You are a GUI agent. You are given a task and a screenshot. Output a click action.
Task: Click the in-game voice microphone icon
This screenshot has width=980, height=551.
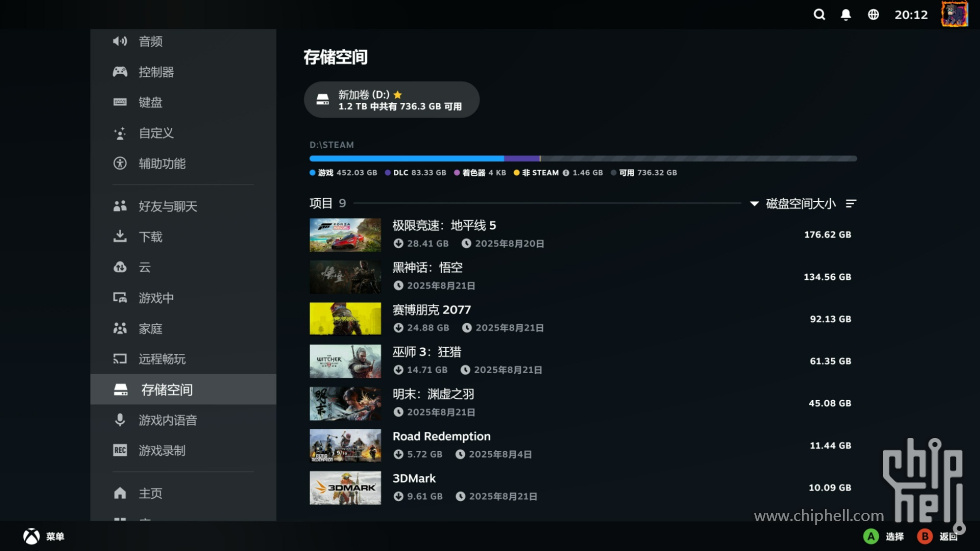point(120,420)
